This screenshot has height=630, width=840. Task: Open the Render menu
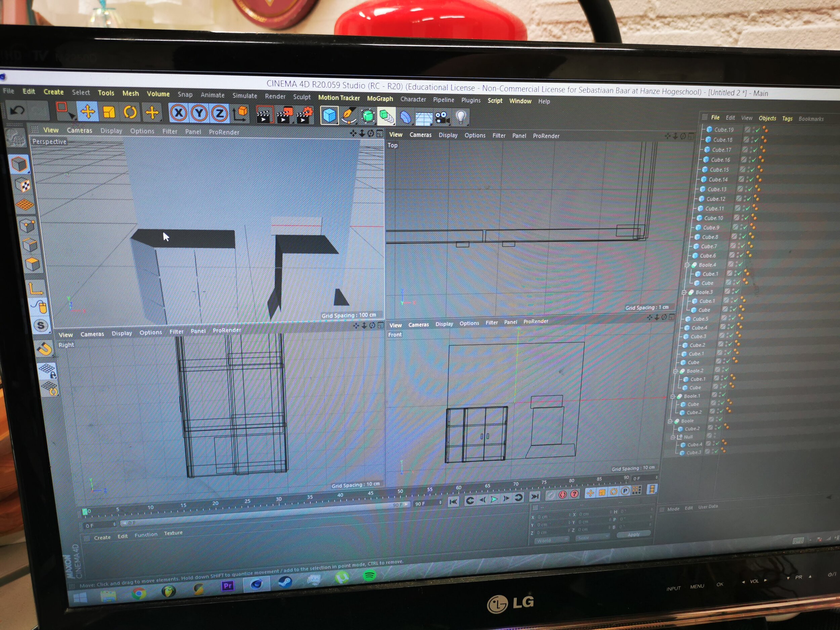tap(275, 96)
